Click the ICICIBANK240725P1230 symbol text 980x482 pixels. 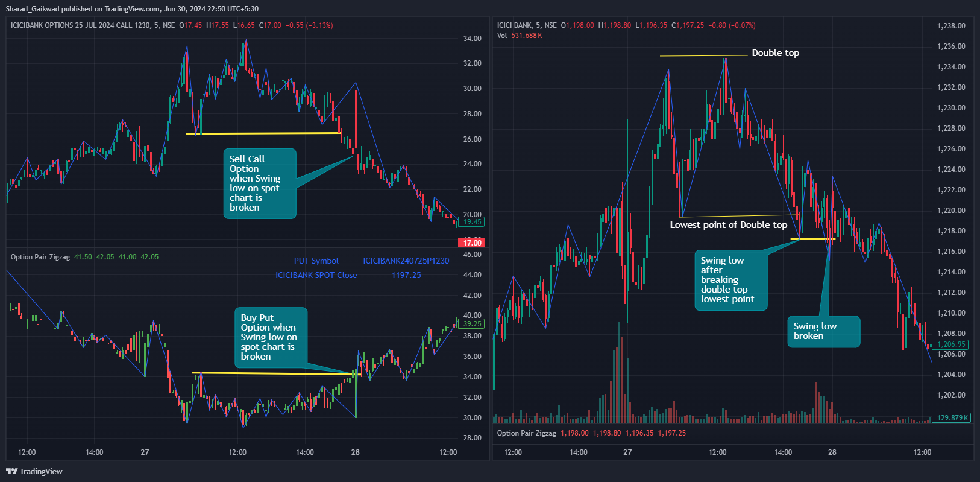406,261
